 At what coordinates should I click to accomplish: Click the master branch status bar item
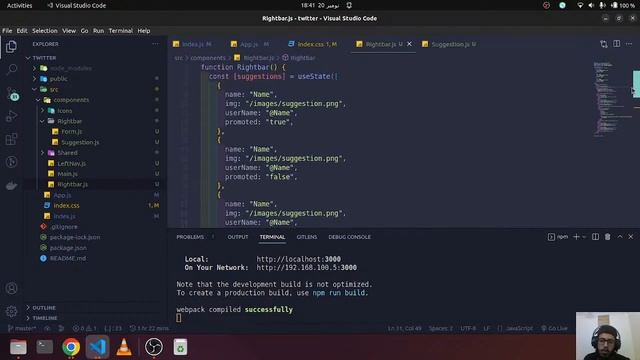tap(22, 328)
